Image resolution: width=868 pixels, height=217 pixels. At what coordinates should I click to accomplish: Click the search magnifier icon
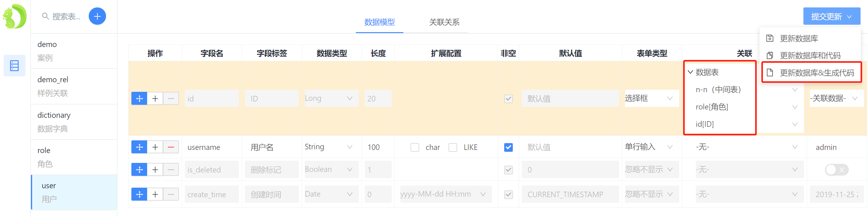[x=45, y=16]
